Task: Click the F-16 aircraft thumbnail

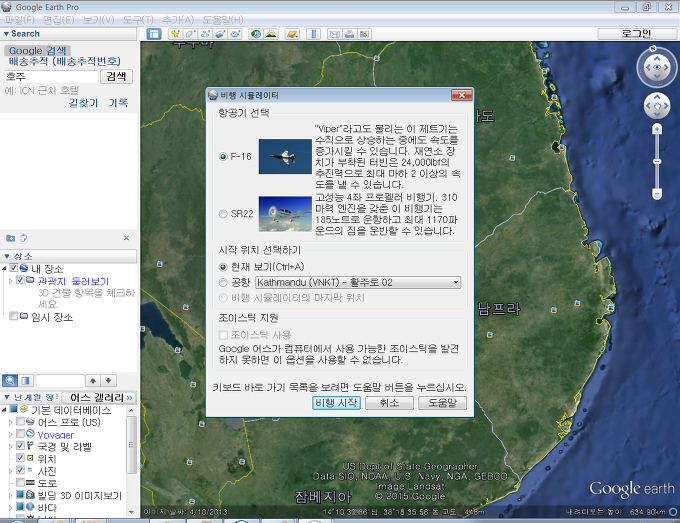Action: click(x=285, y=157)
